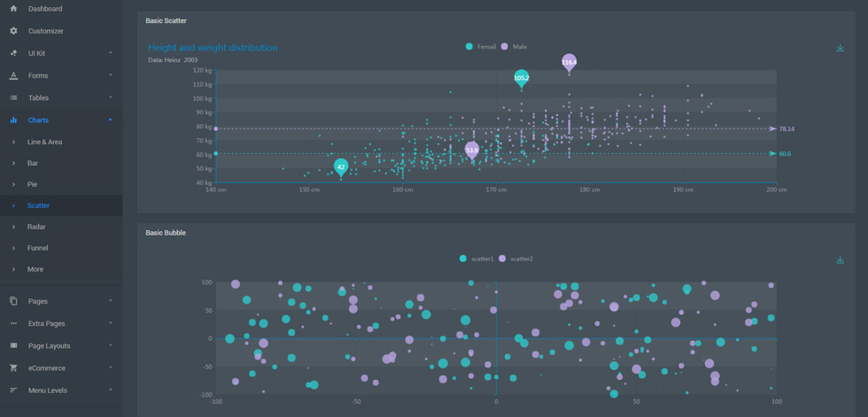
Task: Expand the Extra Pages menu arrow
Action: pyautogui.click(x=111, y=323)
